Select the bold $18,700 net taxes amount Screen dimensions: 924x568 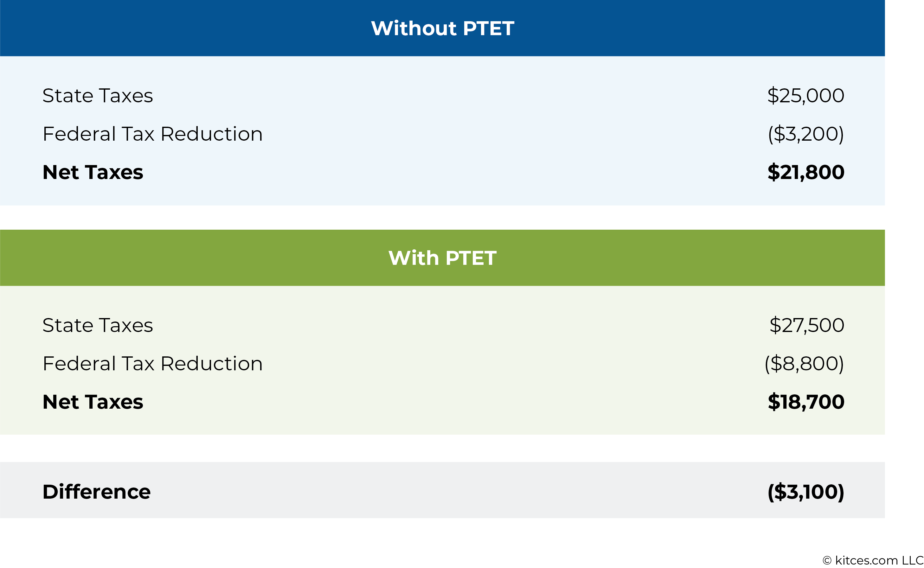(806, 402)
